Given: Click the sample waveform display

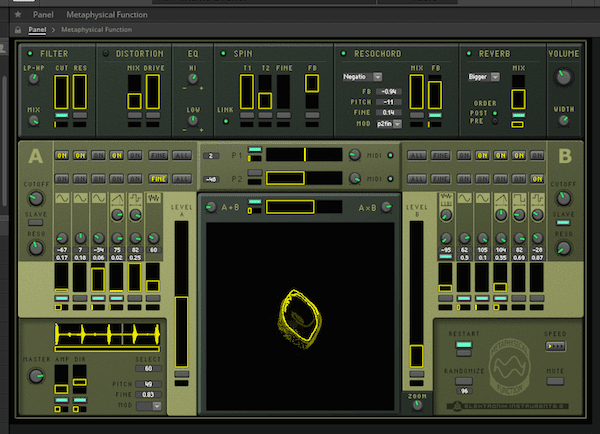Looking at the screenshot, I should (107, 334).
